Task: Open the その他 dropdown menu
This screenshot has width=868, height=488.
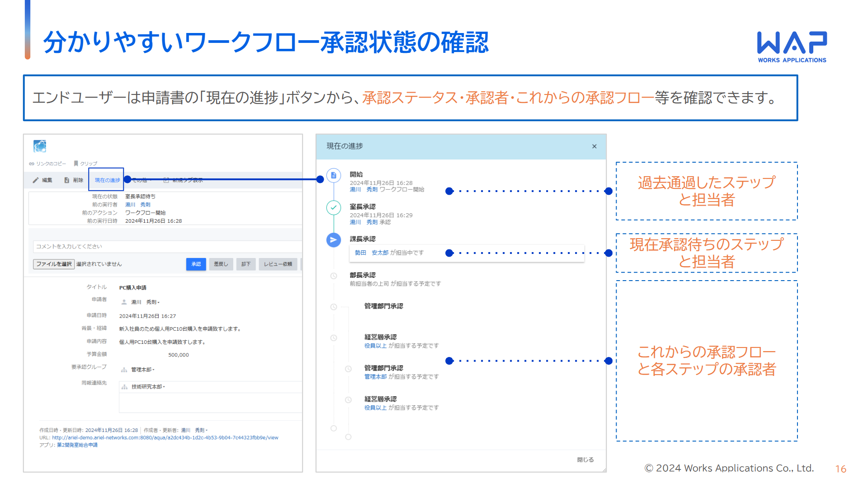Action: [x=140, y=180]
